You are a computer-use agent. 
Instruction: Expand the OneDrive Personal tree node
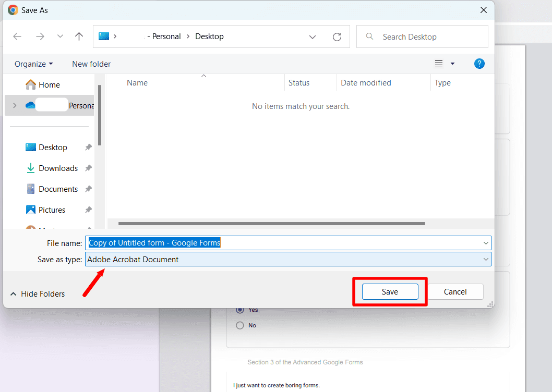[x=15, y=106]
